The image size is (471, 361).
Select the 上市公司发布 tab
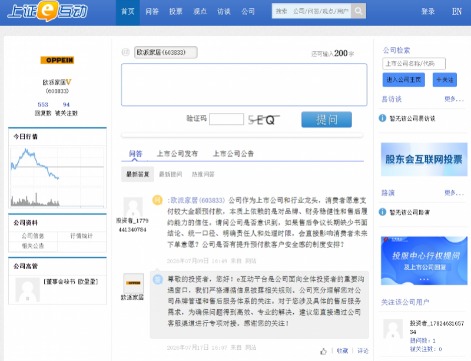[x=177, y=154]
